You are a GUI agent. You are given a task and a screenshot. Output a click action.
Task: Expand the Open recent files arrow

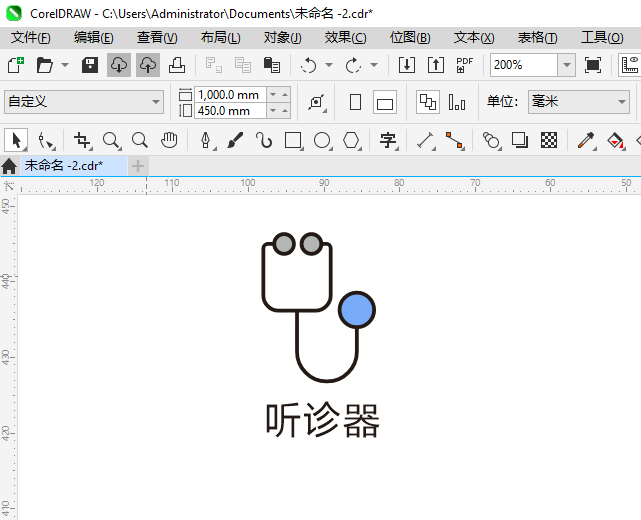(x=65, y=65)
